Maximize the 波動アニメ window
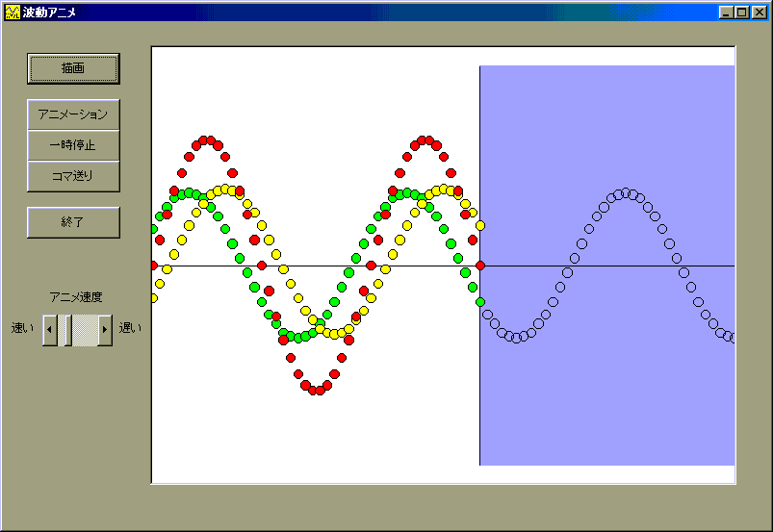The image size is (773, 532). pos(741,13)
